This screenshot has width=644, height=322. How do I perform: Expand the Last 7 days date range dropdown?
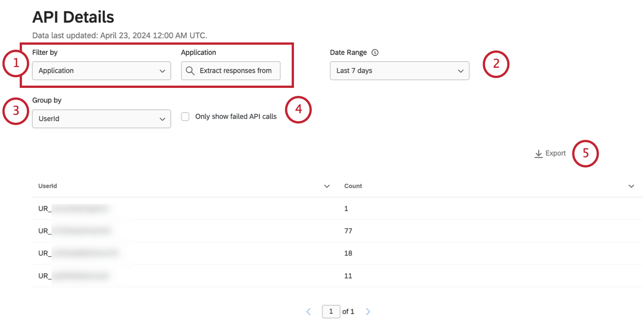(399, 71)
